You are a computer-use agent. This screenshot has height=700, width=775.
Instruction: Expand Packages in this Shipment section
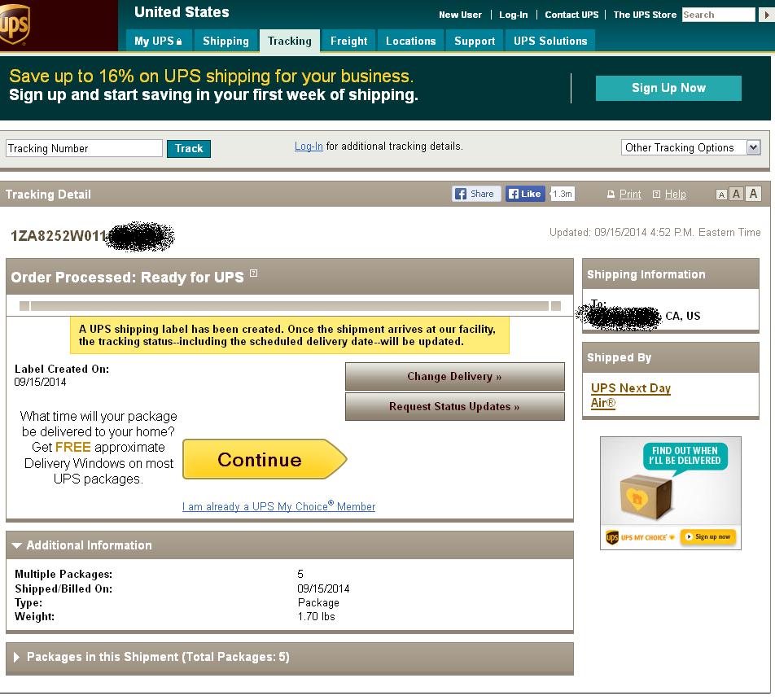click(17, 657)
